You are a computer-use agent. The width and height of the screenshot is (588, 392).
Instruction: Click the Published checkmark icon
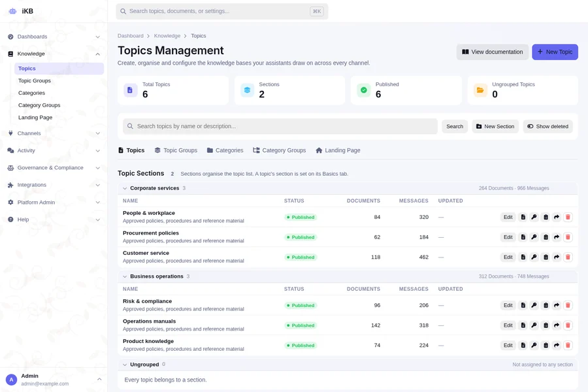364,90
